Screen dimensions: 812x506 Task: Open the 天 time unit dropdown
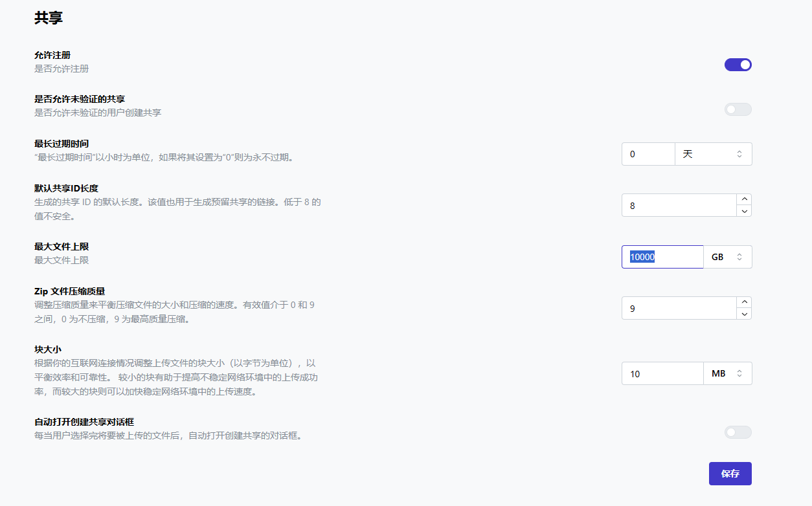pos(713,154)
